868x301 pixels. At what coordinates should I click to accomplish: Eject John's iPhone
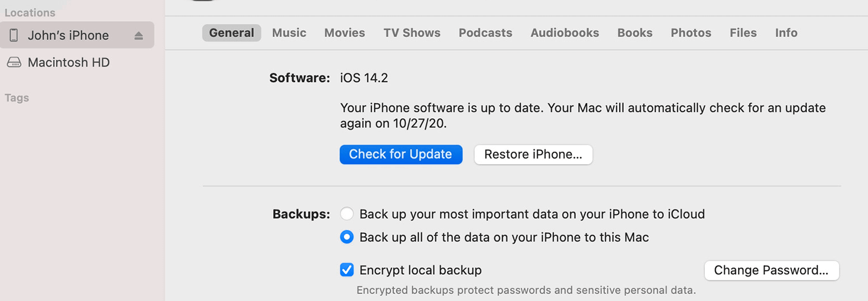[x=139, y=35]
